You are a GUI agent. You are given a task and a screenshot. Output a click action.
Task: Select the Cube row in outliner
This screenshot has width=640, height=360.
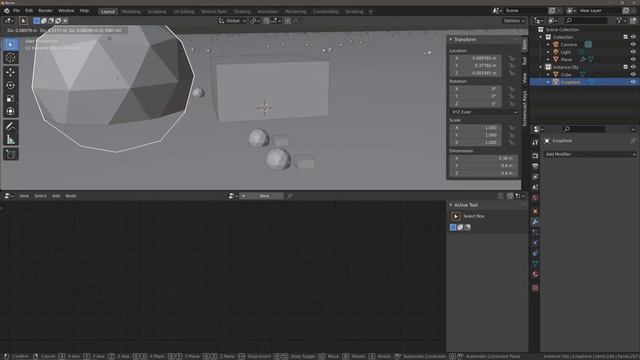[584, 74]
